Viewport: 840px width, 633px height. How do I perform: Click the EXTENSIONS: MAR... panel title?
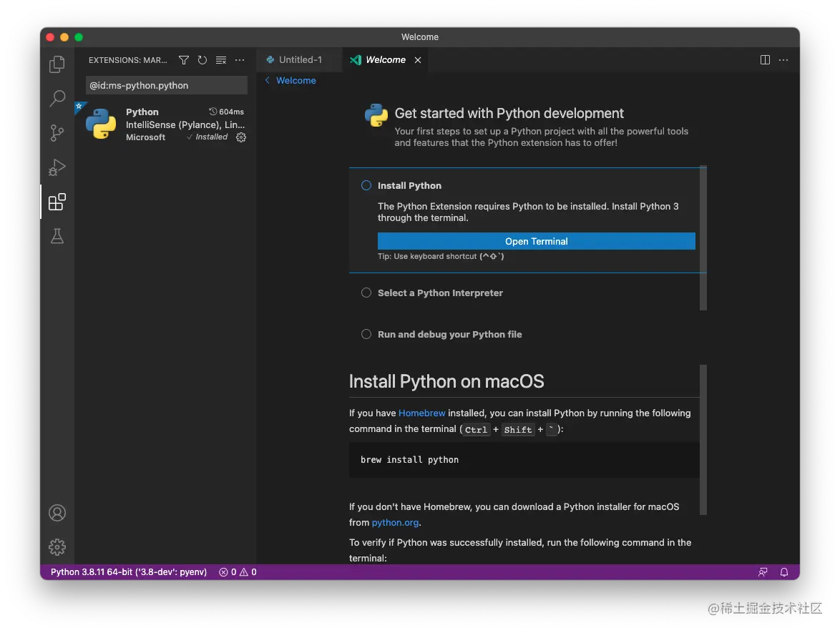[127, 60]
